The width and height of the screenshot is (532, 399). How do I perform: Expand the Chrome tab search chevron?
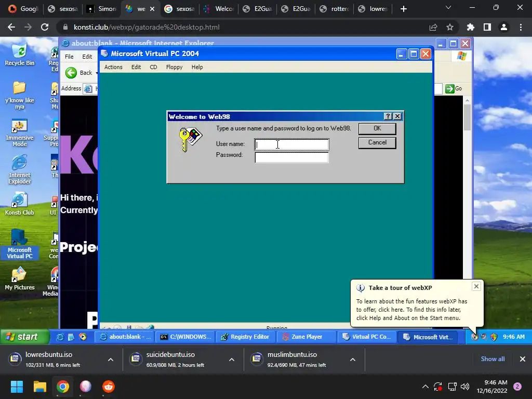[448, 7]
